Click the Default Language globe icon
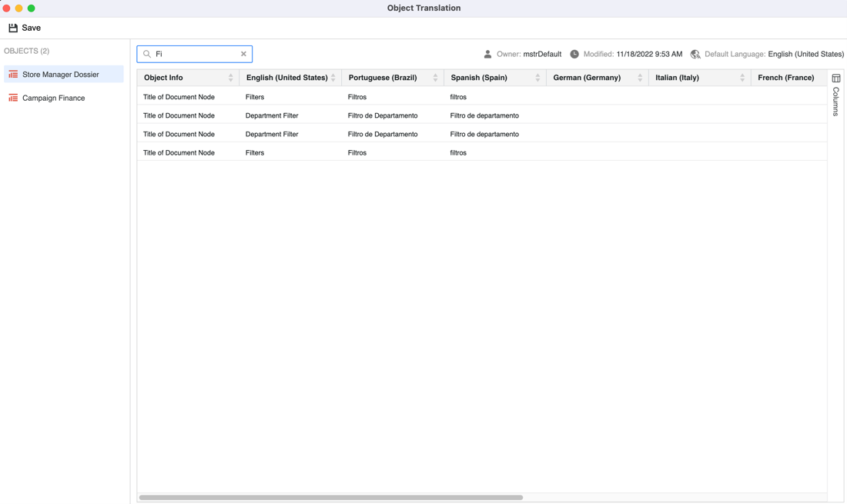Image resolution: width=847 pixels, height=504 pixels. click(695, 54)
